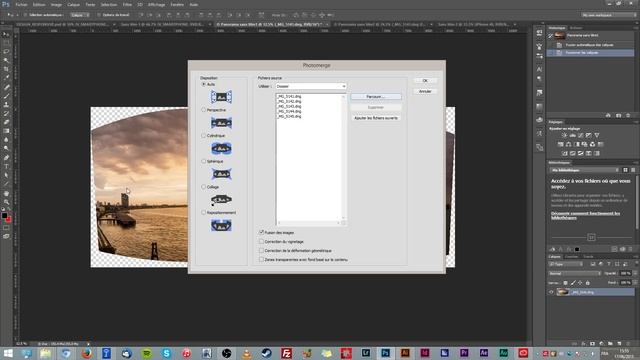
Task: Choose the Sphérique layout radio button
Action: point(204,161)
